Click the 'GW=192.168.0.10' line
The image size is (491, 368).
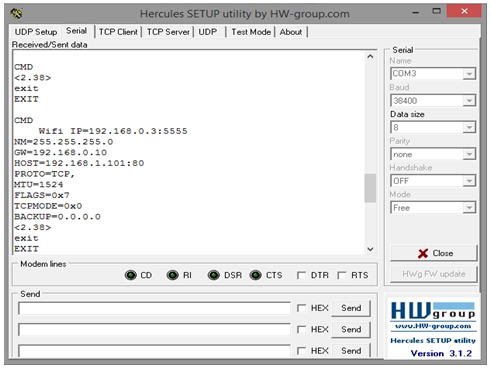tap(61, 152)
